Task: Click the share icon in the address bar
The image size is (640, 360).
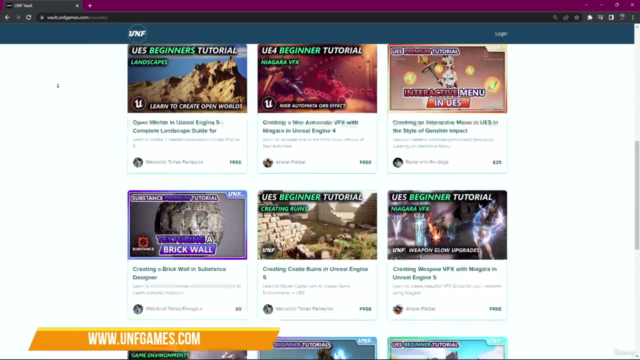Action: (x=566, y=18)
